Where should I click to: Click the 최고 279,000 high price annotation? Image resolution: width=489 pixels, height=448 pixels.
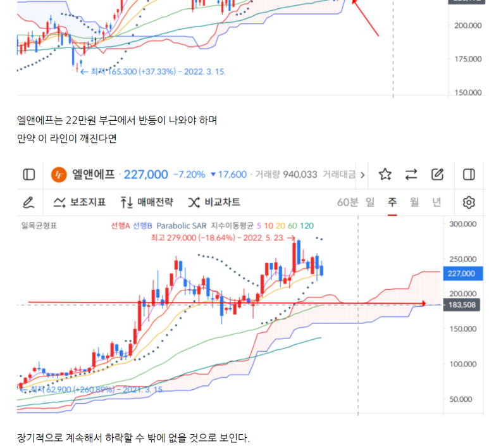pyautogui.click(x=223, y=238)
